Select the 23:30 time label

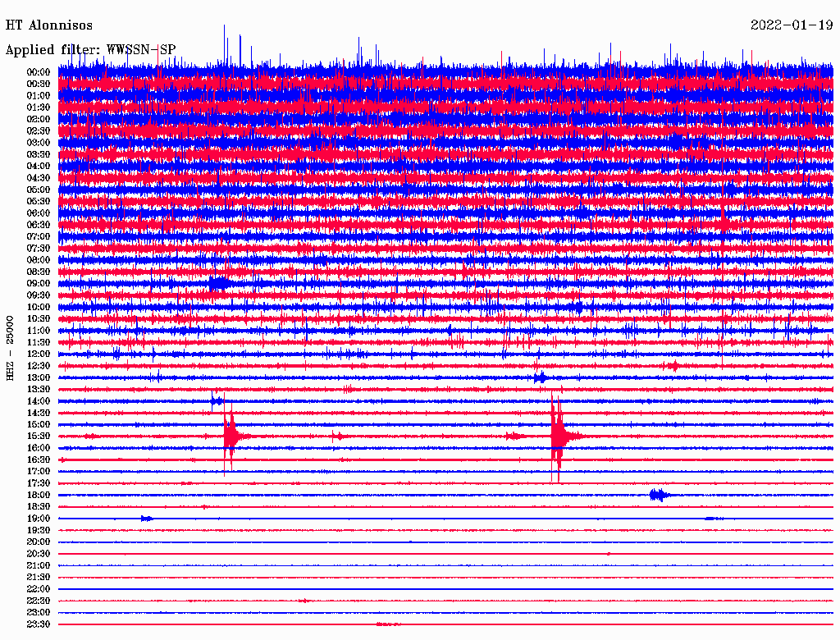39,624
